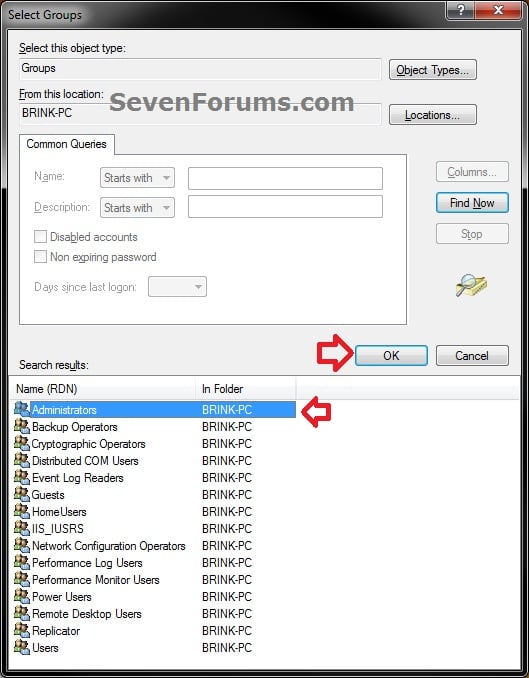The image size is (529, 678).
Task: Open the Days since last logon dropdown
Action: (177, 287)
